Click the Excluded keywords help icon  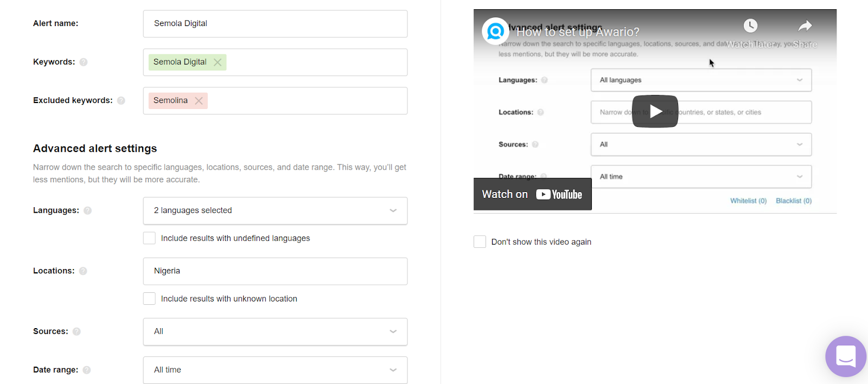(x=121, y=100)
